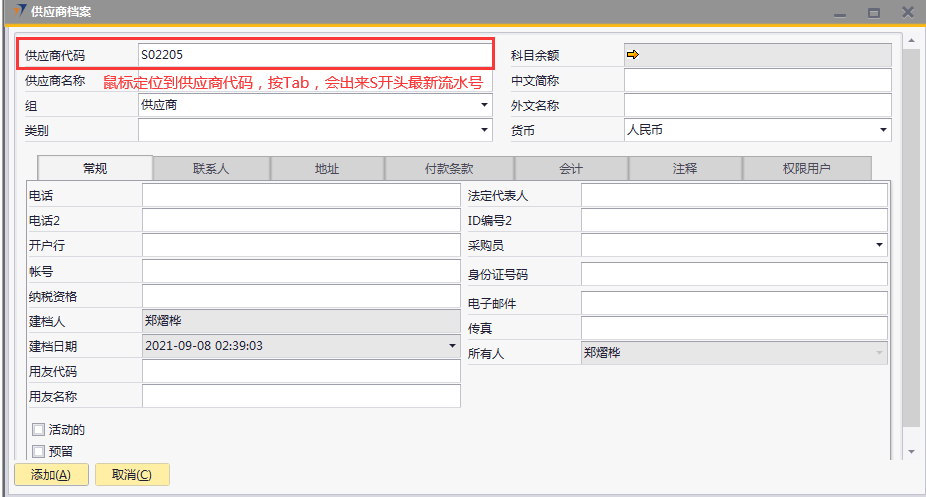The height and width of the screenshot is (497, 926).
Task: Click the 添加(A) button
Action: tap(51, 475)
